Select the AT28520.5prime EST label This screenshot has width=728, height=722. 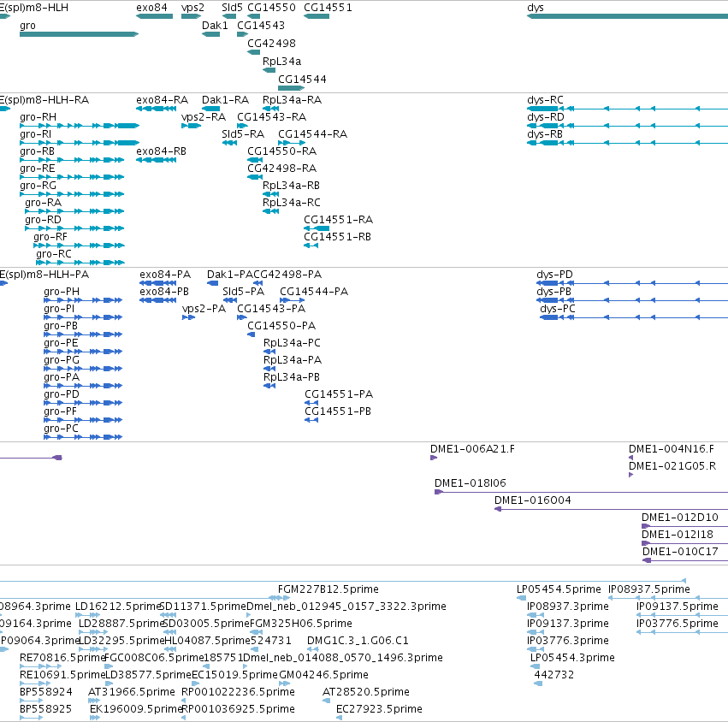[366, 692]
